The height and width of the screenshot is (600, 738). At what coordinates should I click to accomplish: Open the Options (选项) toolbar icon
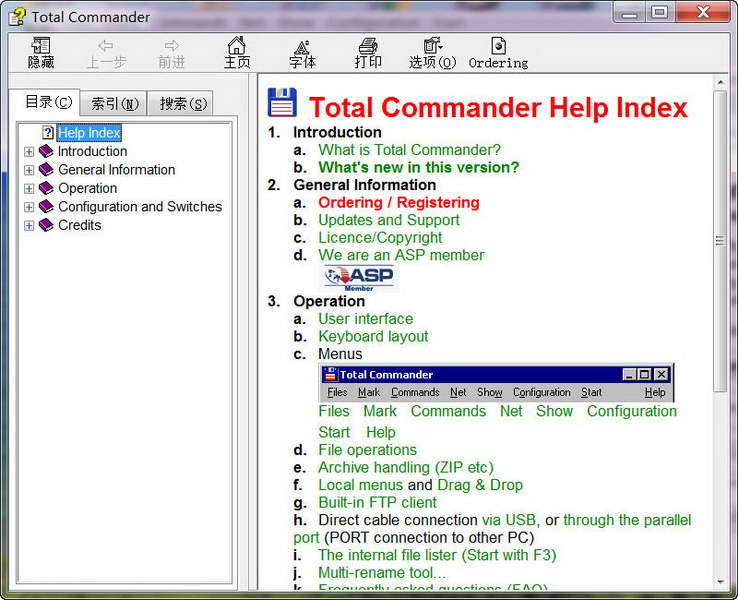433,46
